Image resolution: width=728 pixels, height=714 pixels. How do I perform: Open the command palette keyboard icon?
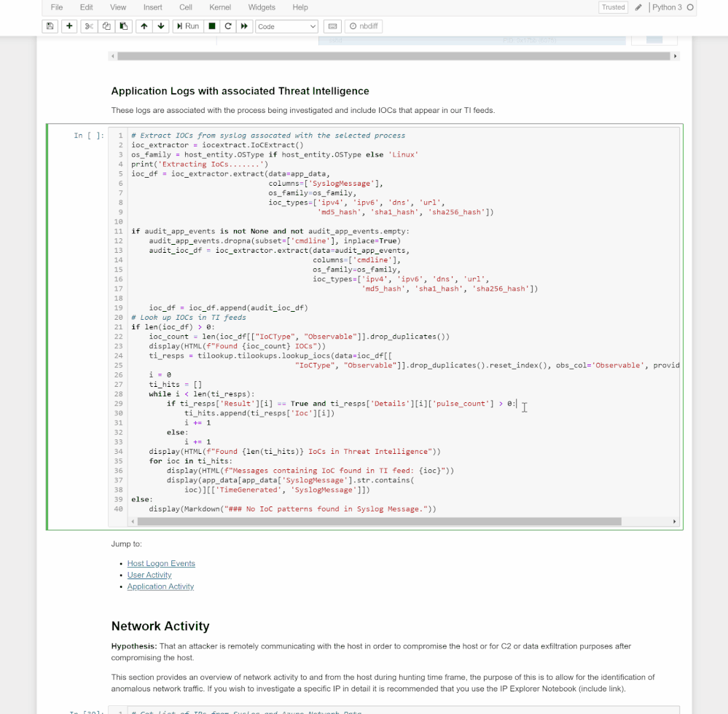pos(332,26)
